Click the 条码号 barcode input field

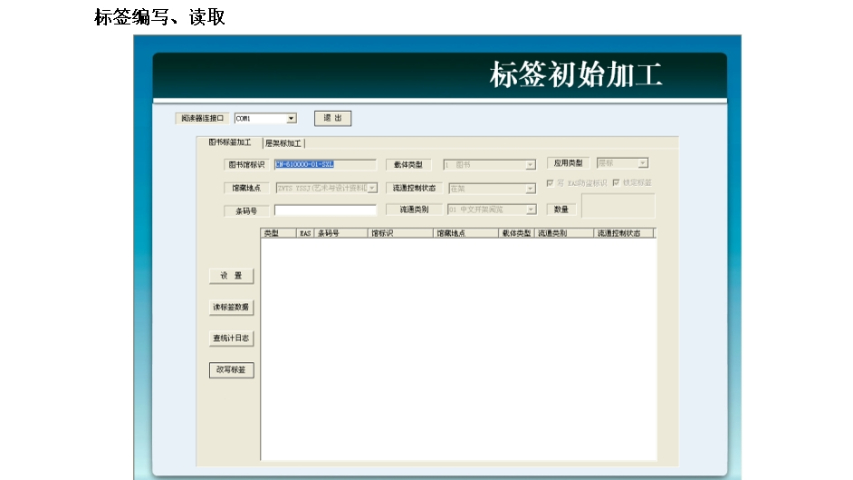coord(325,210)
